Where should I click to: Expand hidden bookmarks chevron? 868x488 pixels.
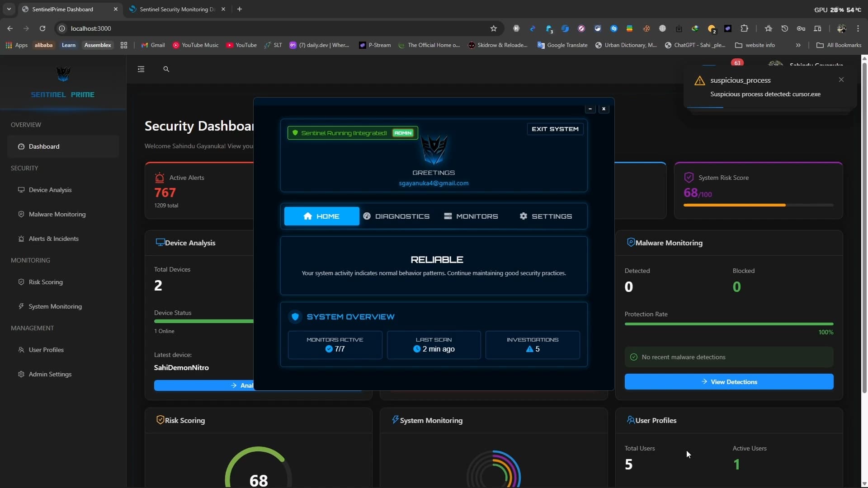click(798, 45)
